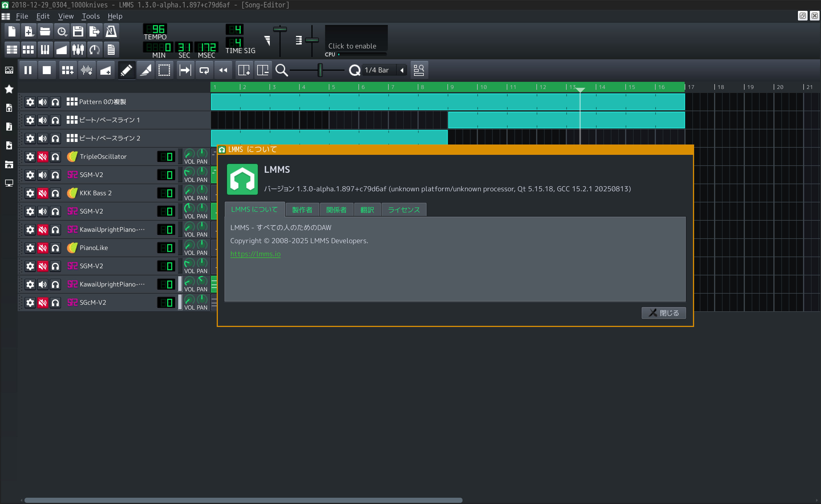
Task: Export the current project
Action: pos(95,32)
